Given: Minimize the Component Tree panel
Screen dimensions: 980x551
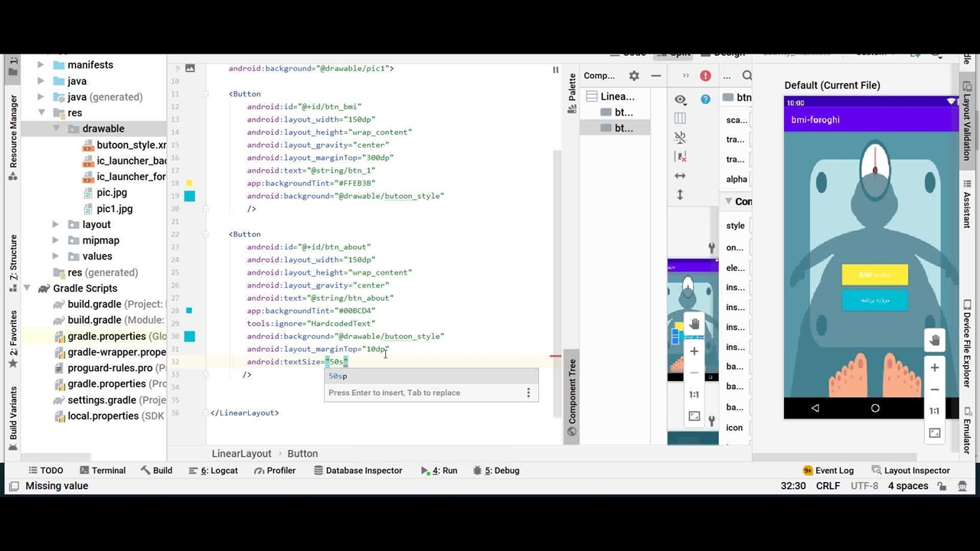Looking at the screenshot, I should (656, 76).
